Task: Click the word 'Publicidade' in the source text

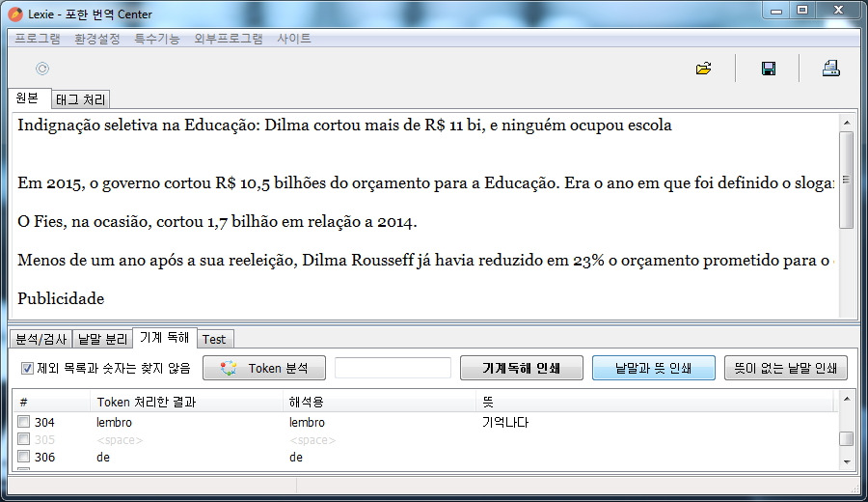Action: 61,298
